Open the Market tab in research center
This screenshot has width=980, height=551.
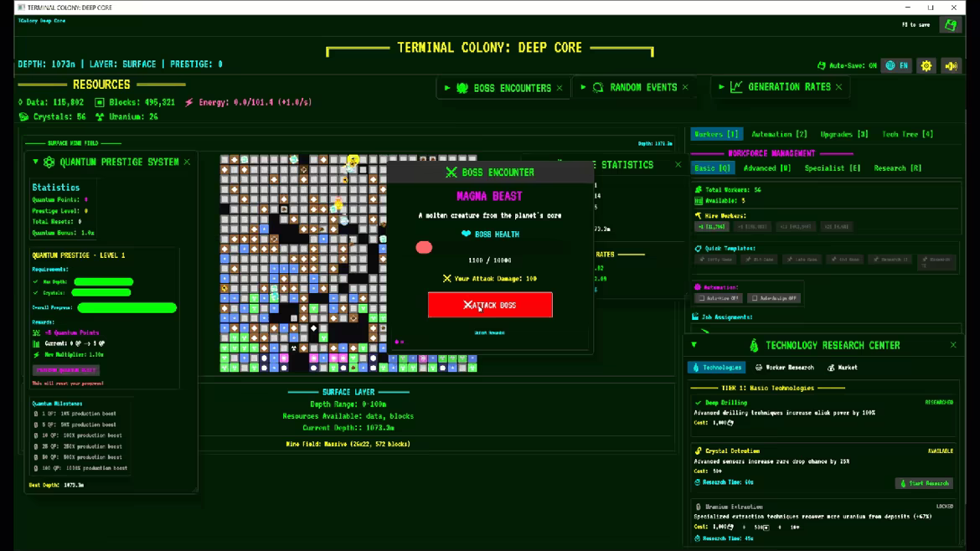click(843, 368)
